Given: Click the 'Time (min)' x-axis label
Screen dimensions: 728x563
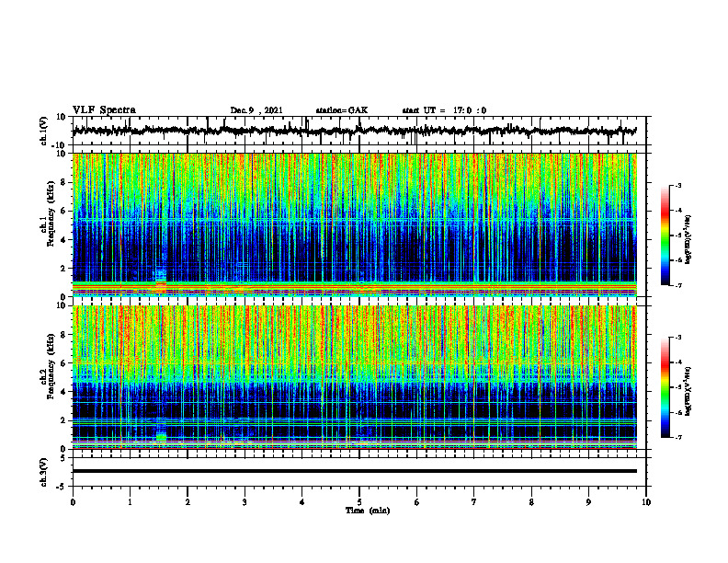Looking at the screenshot, I should [368, 511].
